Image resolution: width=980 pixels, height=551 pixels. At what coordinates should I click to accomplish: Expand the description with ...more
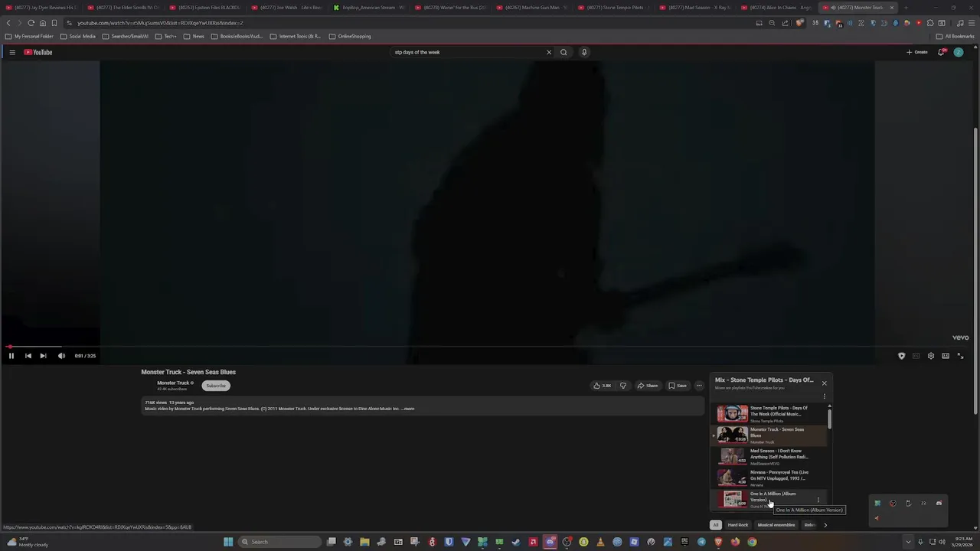[x=408, y=409]
